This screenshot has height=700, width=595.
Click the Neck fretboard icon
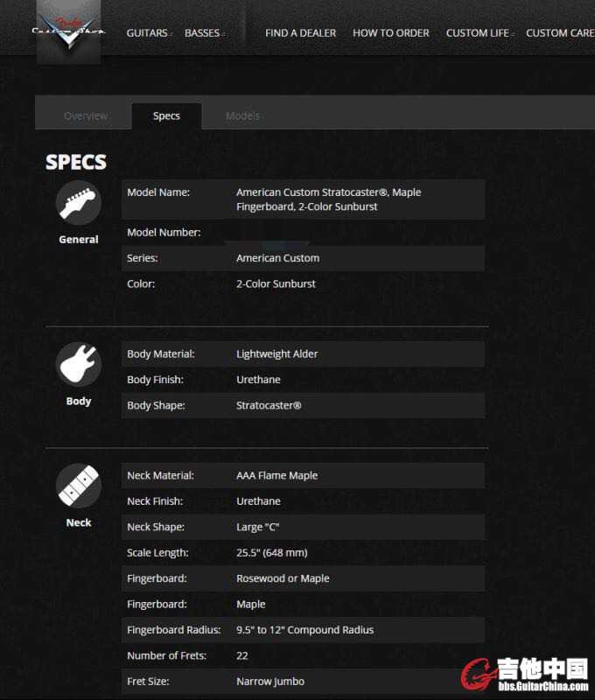tap(79, 485)
